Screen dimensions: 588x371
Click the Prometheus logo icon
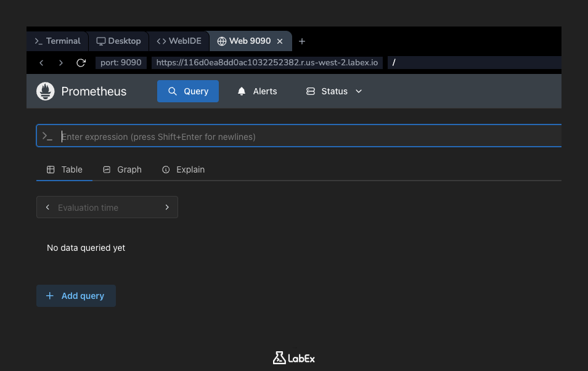(x=45, y=91)
